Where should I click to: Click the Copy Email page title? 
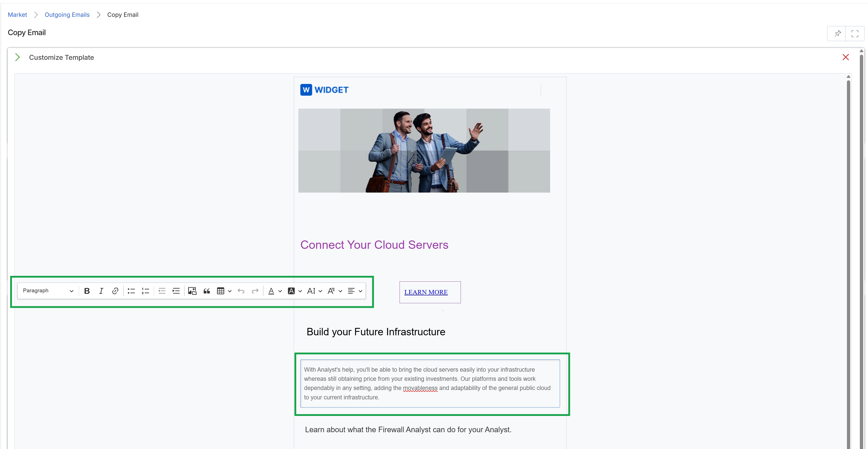coord(27,33)
